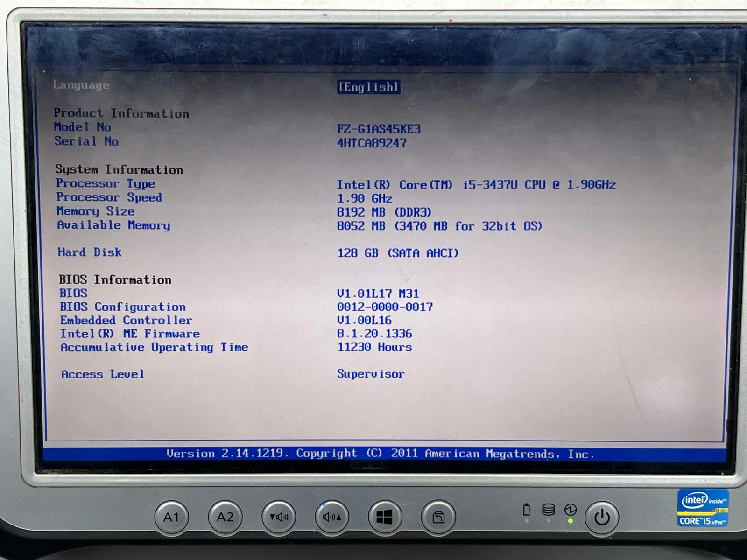747x560 pixels.
Task: Click the Intel Core i5 vPro sticker
Action: (x=703, y=508)
